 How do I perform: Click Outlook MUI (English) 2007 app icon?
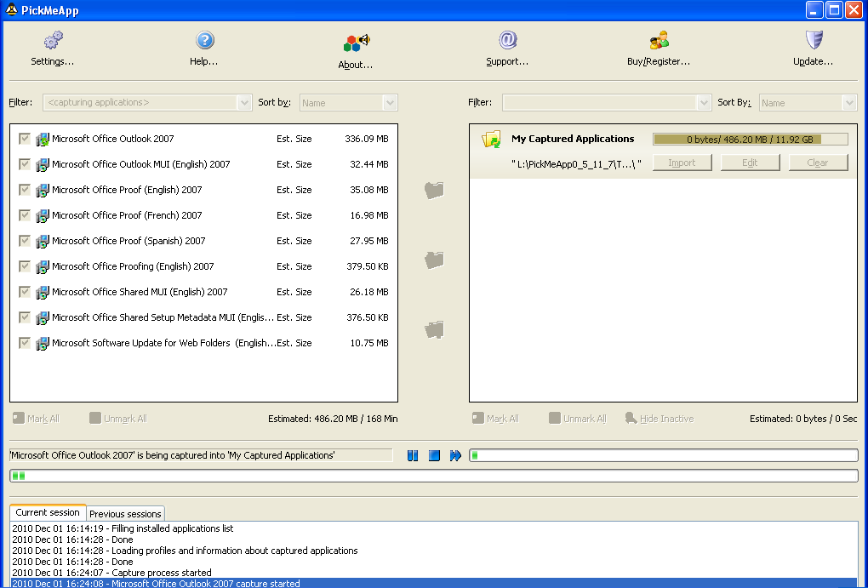coord(43,165)
